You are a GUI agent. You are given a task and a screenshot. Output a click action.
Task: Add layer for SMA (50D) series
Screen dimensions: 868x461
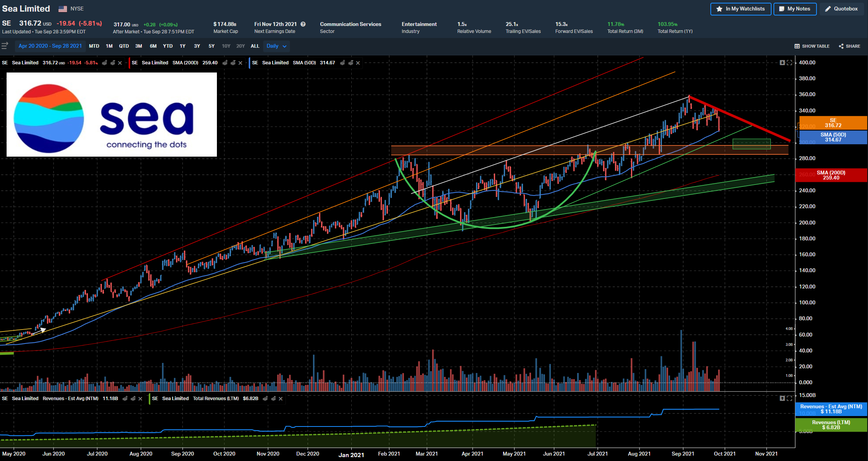click(x=342, y=63)
